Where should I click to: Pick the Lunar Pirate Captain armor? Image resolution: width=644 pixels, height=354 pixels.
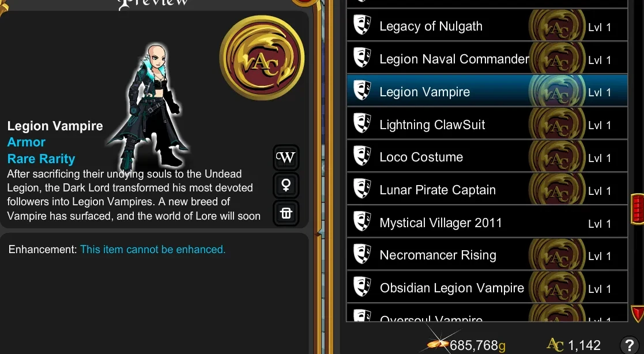(487, 190)
